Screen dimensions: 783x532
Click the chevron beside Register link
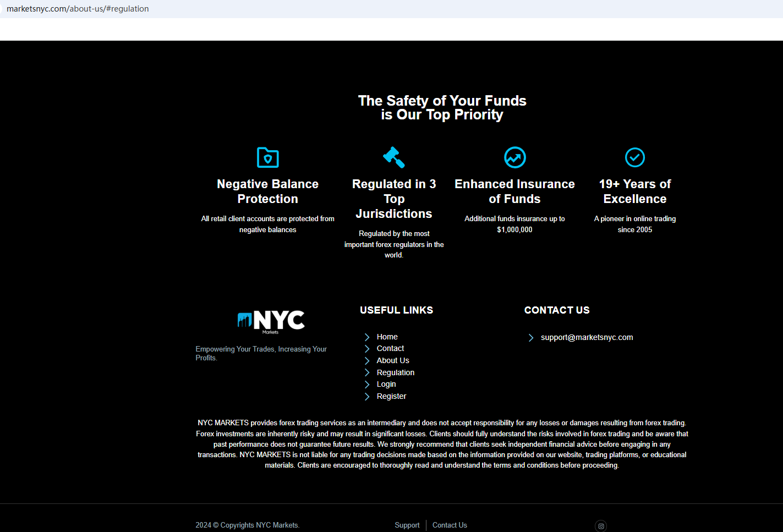(x=367, y=397)
